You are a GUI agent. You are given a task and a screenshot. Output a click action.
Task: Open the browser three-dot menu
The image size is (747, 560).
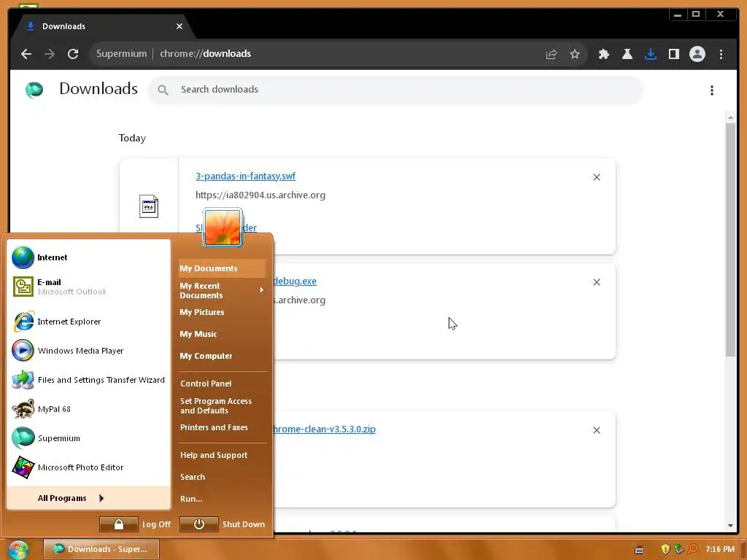pyautogui.click(x=721, y=54)
